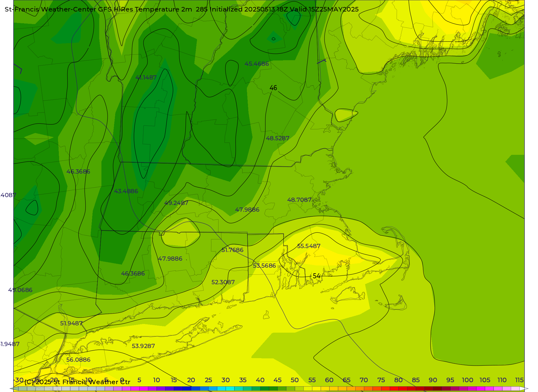This screenshot has width=538, height=392.
Task: Click the map title text at the top
Action: point(182,9)
